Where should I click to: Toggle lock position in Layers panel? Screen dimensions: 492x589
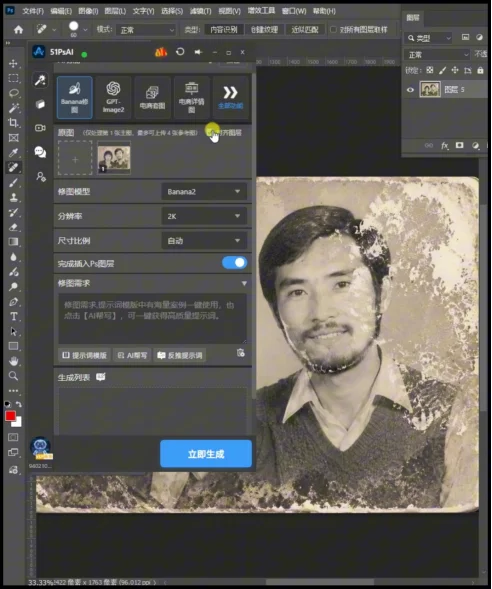point(455,70)
